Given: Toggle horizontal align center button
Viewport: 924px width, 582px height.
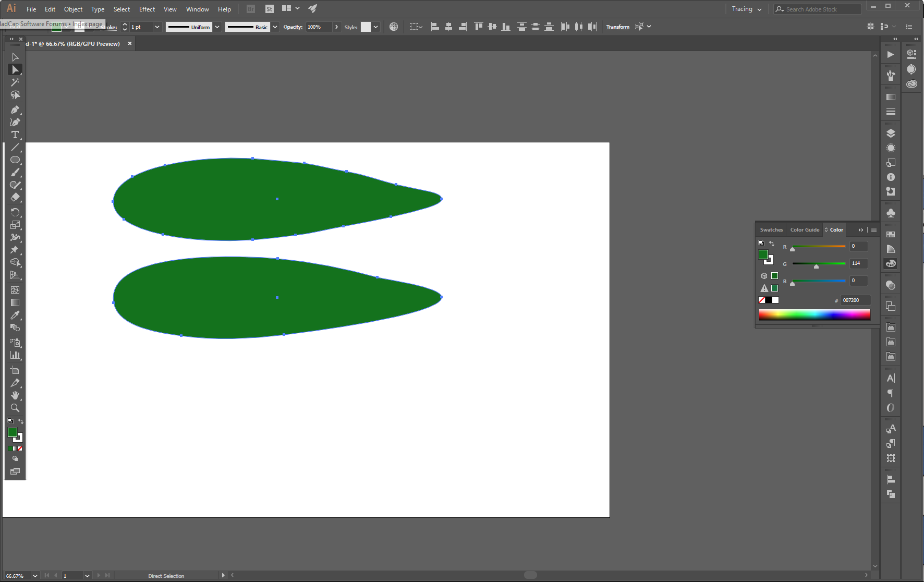Looking at the screenshot, I should click(x=448, y=27).
